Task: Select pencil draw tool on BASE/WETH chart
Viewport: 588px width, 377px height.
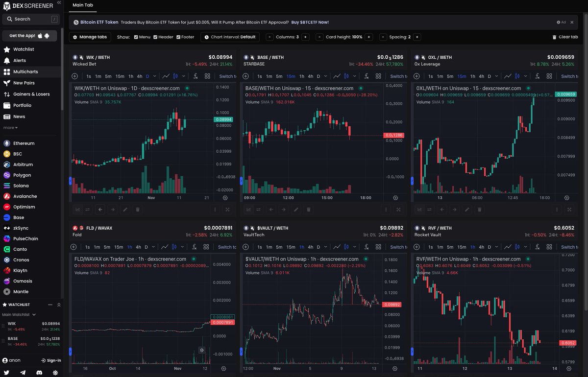Action: tap(296, 210)
